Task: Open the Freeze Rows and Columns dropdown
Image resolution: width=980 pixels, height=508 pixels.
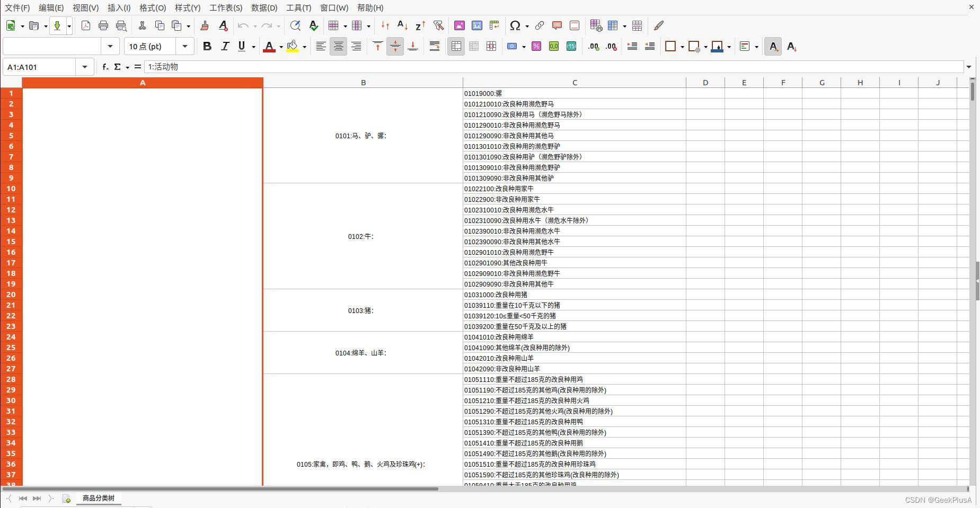Action: [624, 26]
